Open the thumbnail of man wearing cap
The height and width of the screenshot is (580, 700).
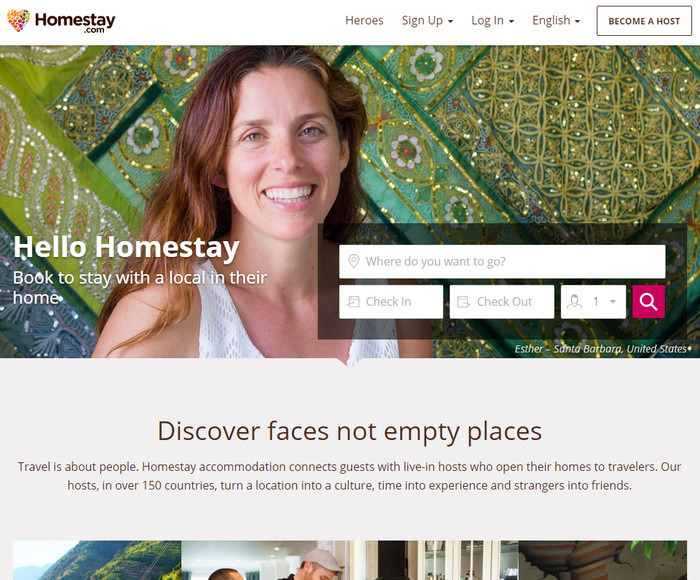click(265, 560)
